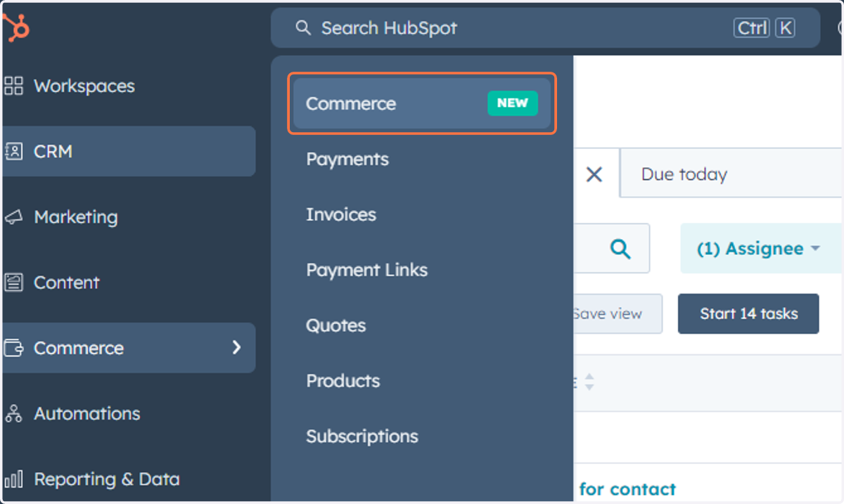The height and width of the screenshot is (504, 844).
Task: Click the CRM contacts icon
Action: [x=13, y=151]
